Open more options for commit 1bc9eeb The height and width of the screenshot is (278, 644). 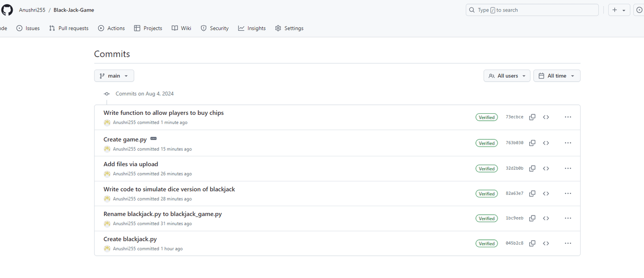click(x=568, y=219)
